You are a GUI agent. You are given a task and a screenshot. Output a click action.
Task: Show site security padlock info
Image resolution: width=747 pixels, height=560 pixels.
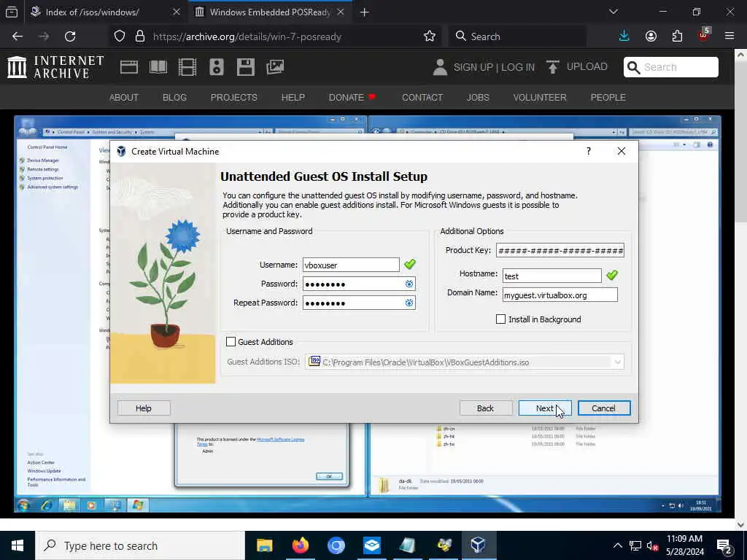(x=140, y=36)
